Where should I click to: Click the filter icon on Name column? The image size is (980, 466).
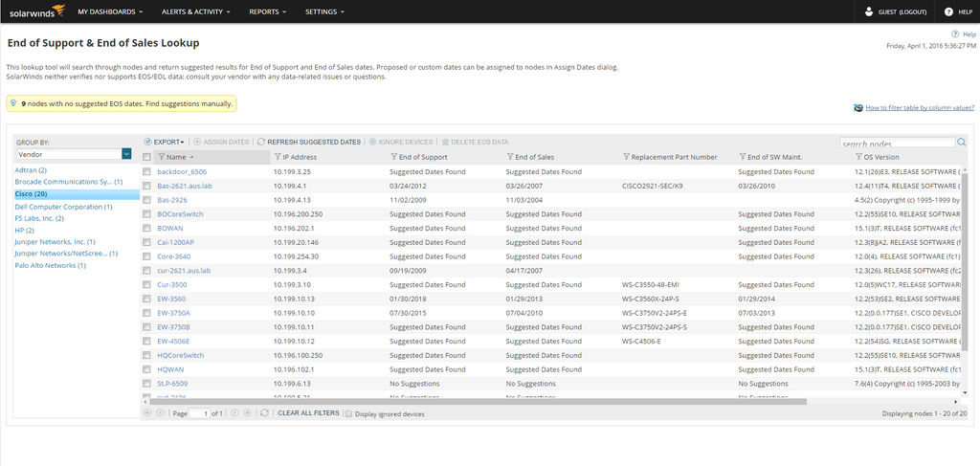pos(162,157)
